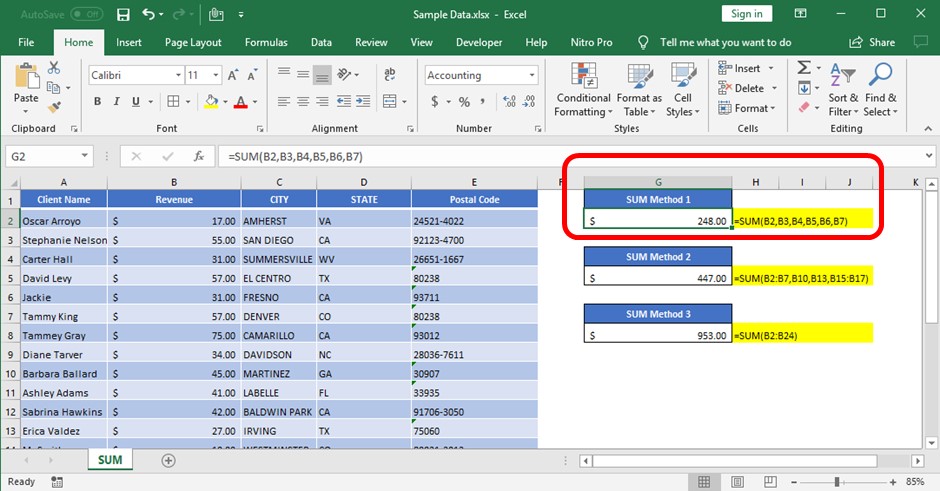The height and width of the screenshot is (491, 940).
Task: Click the Copy icon
Action: click(53, 88)
